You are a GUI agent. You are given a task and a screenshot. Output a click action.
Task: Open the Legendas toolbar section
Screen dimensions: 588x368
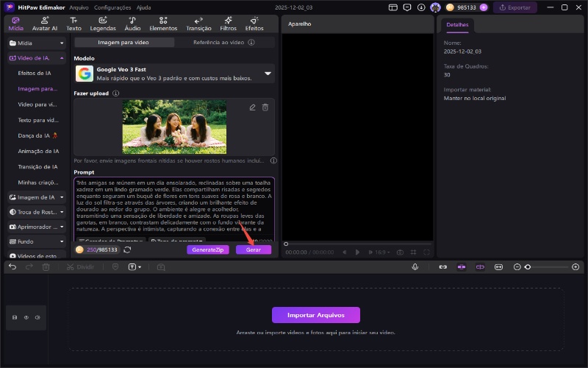click(x=103, y=24)
